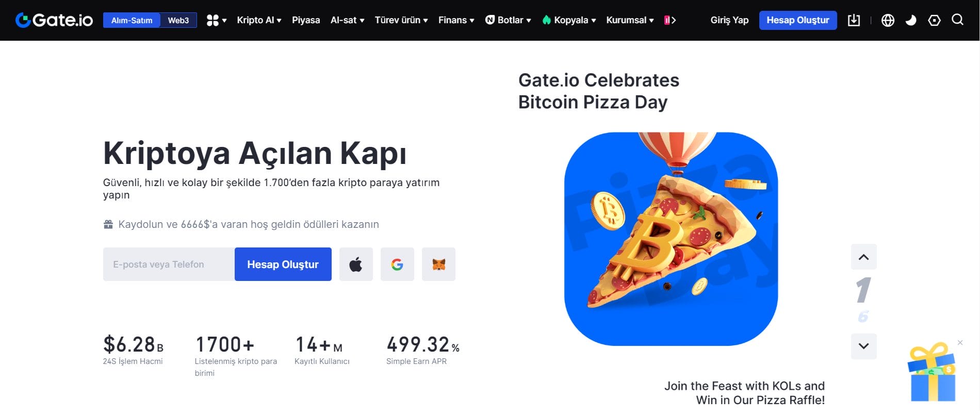Sign up using the Apple icon
The width and height of the screenshot is (980, 415).
[x=356, y=264]
